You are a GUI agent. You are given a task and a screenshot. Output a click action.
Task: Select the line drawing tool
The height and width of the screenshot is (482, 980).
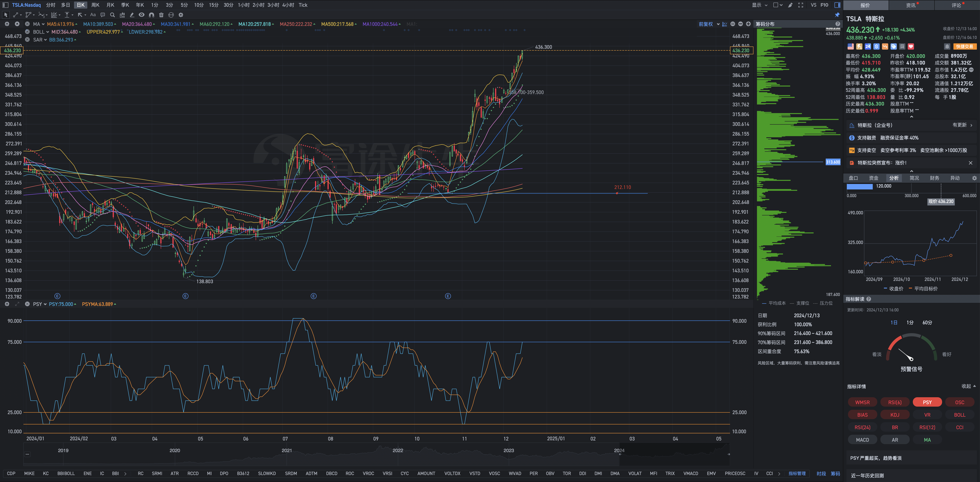point(16,15)
